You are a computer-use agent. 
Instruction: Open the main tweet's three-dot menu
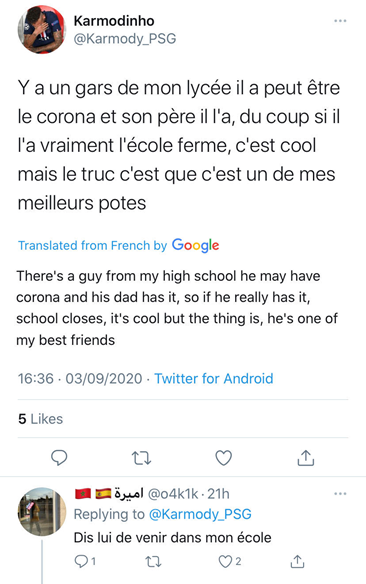click(340, 21)
